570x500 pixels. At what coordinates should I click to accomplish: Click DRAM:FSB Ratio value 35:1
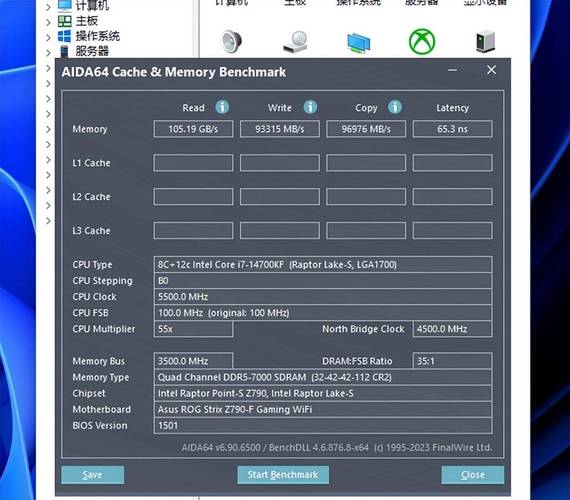tap(453, 361)
